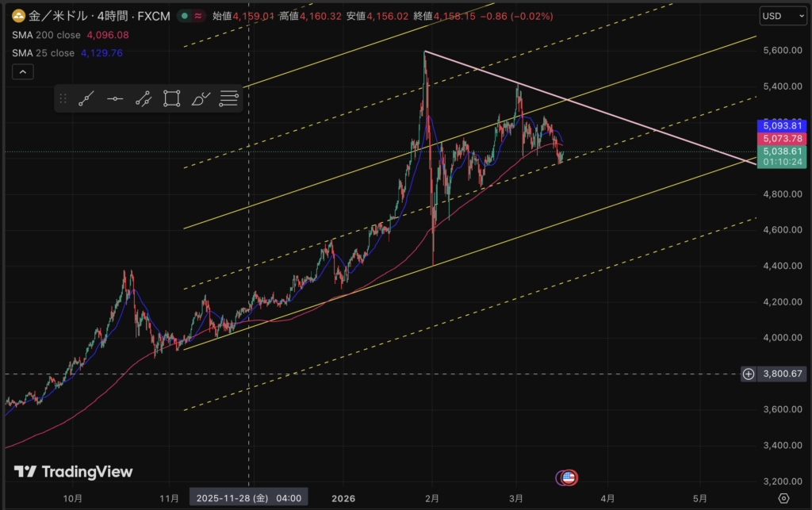Select the horizontal line tool
Image resolution: width=812 pixels, height=510 pixels.
point(115,99)
